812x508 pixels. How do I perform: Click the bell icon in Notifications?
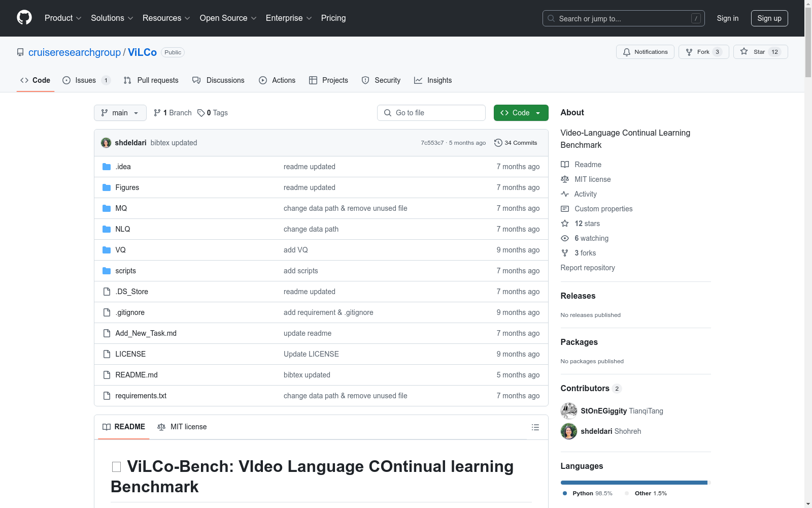tap(627, 52)
